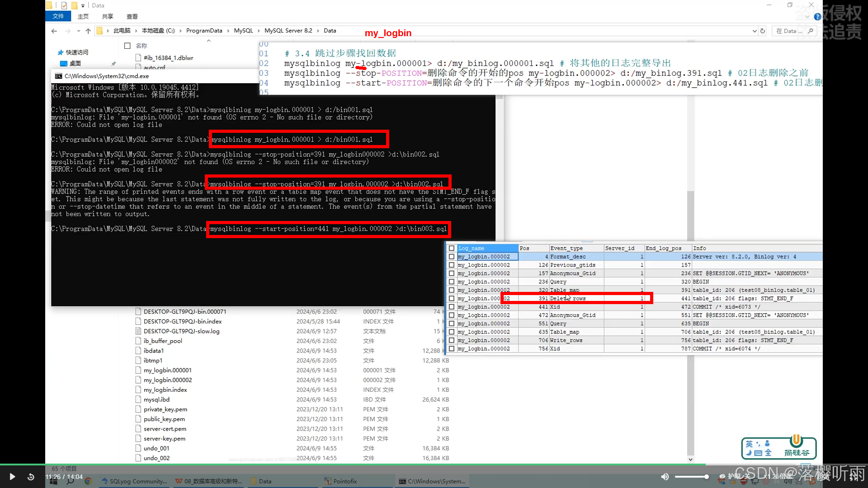This screenshot has width=868, height=488.
Task: Click the rewind 10 seconds icon
Action: pos(31,477)
